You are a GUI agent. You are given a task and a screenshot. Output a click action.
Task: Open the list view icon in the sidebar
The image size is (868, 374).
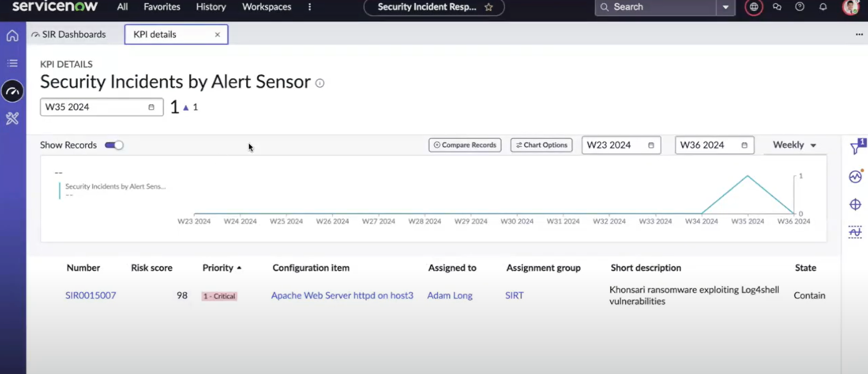pyautogui.click(x=12, y=63)
